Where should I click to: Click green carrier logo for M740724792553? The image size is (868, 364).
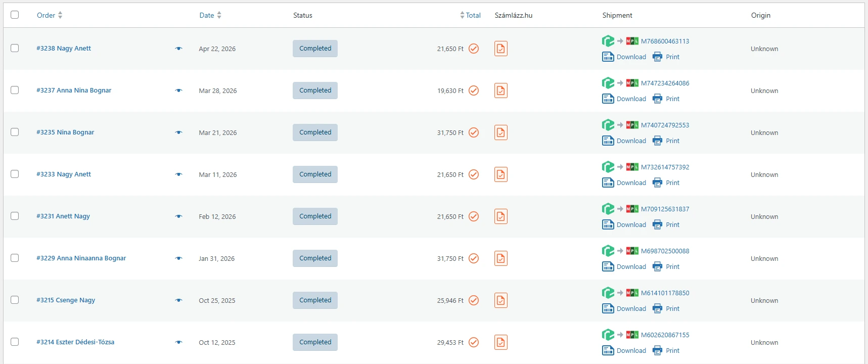[608, 125]
